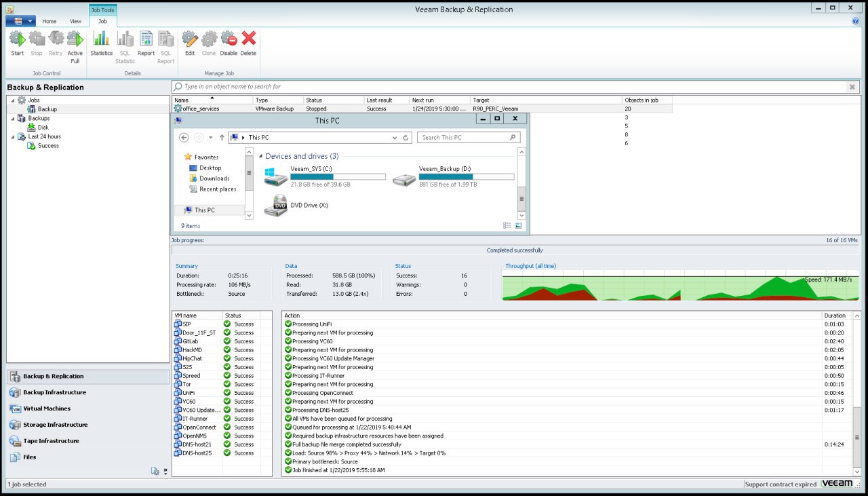Disable the selected job via the ribbon

tap(229, 43)
